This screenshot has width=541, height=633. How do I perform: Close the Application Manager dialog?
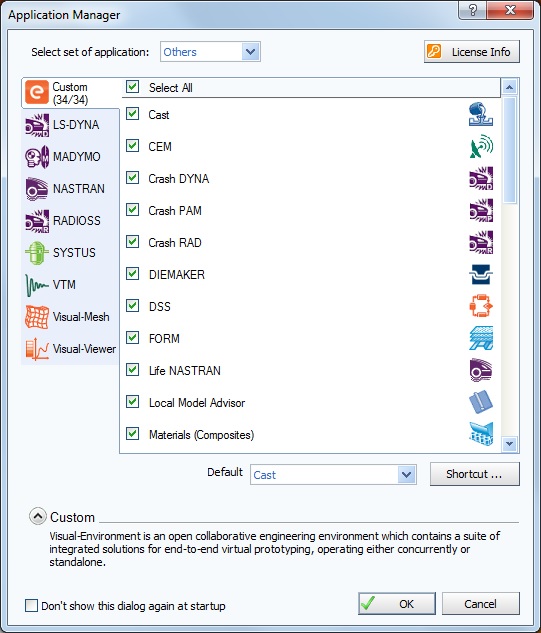pyautogui.click(x=510, y=10)
